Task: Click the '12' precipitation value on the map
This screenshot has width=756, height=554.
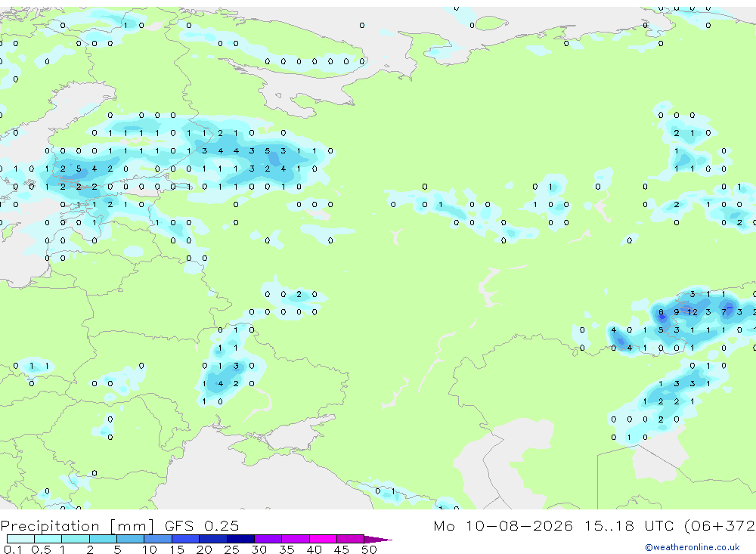Action: pos(692,312)
